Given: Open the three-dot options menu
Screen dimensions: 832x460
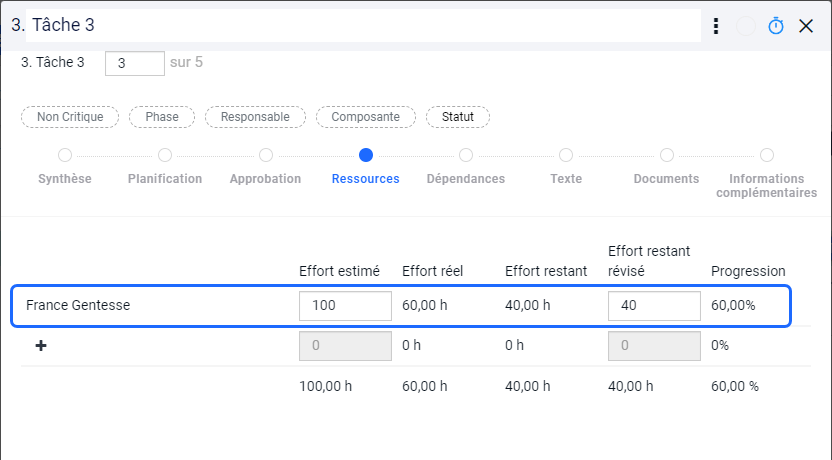Looking at the screenshot, I should (716, 26).
